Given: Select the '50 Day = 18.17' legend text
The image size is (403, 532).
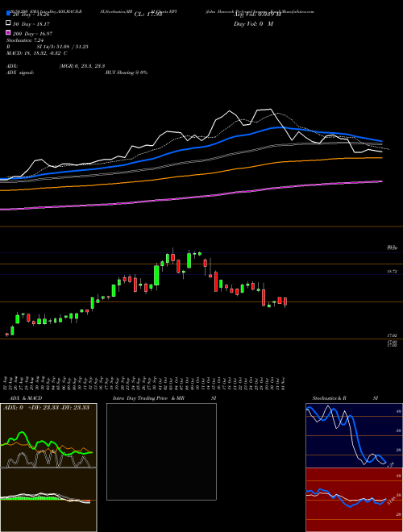Looking at the screenshot, I should tap(31, 24).
